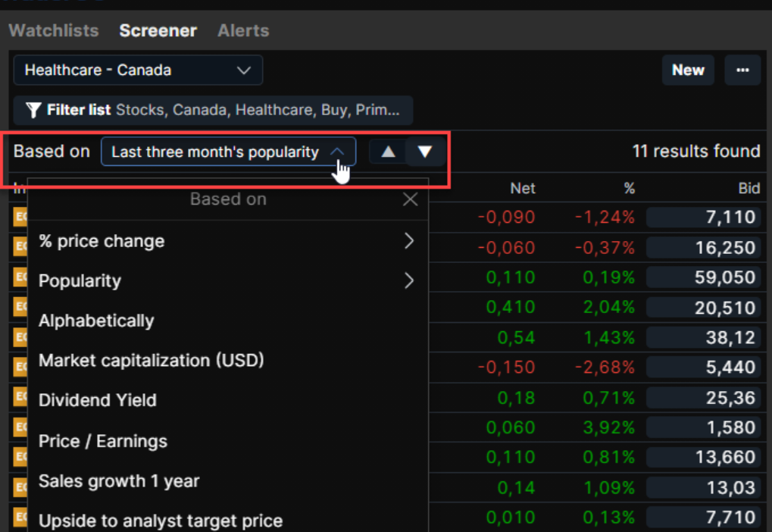Image resolution: width=772 pixels, height=532 pixels.
Task: Open the three-dots more options menu
Action: (x=742, y=70)
